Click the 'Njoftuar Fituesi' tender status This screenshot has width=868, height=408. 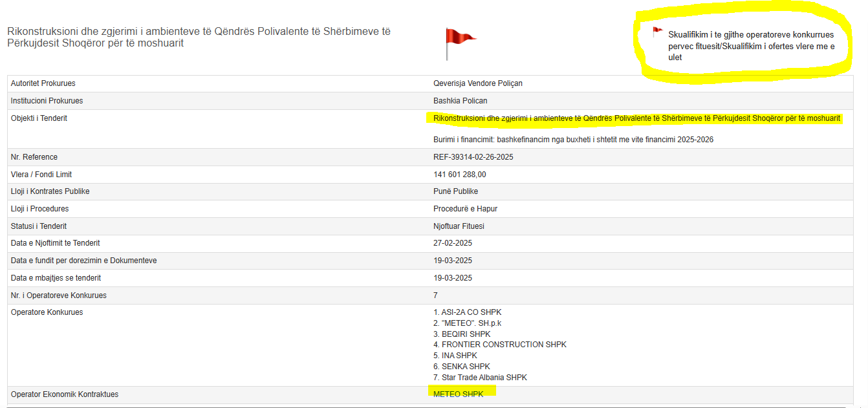459,226
